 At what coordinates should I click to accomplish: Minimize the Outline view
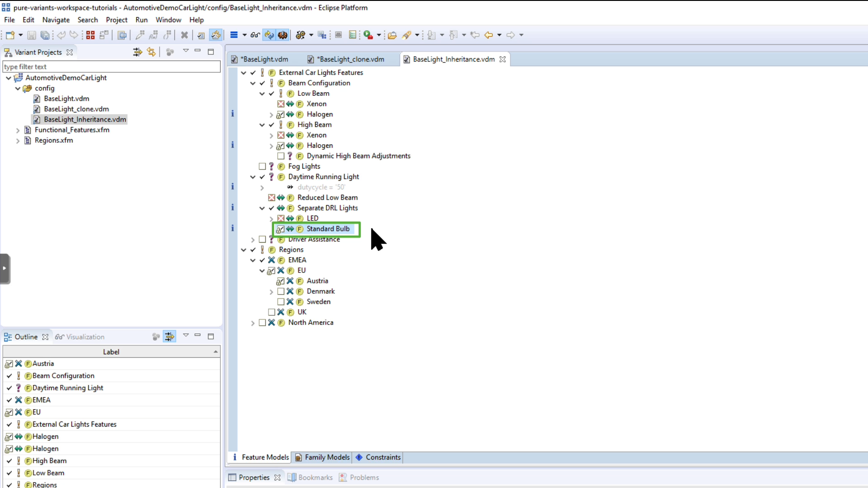click(197, 336)
